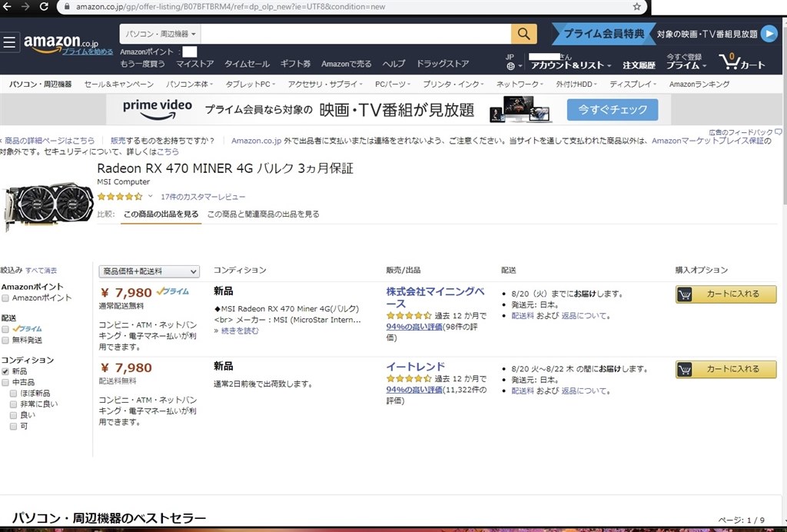Expand the ディスプレイ category menu

[633, 85]
